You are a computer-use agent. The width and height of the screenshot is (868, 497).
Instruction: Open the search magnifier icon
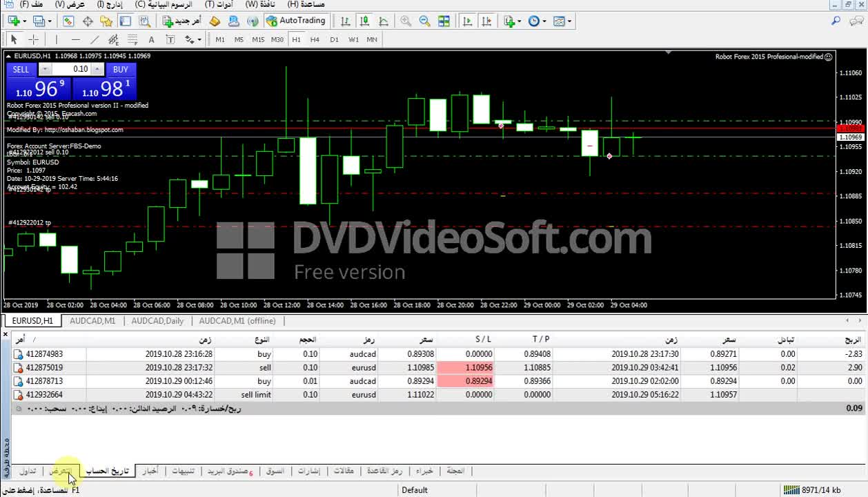[x=836, y=21]
